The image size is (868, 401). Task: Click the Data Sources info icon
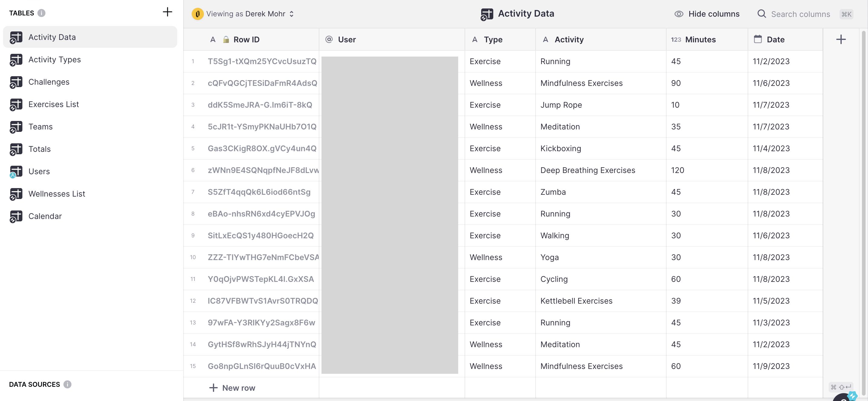[x=67, y=384]
